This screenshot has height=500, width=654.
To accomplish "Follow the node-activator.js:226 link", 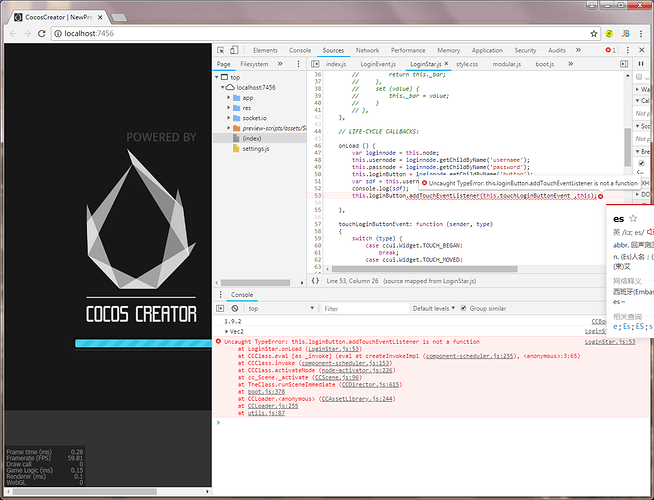I will 357,370.
